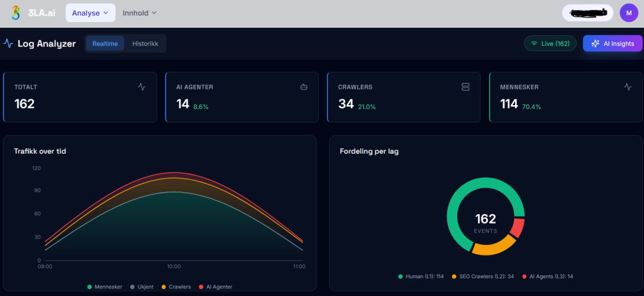Screen dimensions: 644x296
Task: Toggle Human (L1): 114 donut legend
Action: [421, 276]
